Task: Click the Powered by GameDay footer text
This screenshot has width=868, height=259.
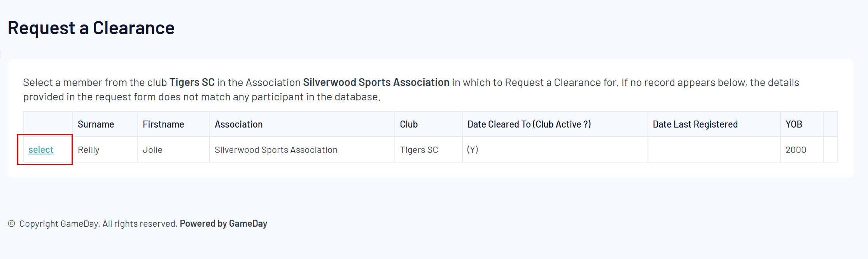Action: coord(223,224)
